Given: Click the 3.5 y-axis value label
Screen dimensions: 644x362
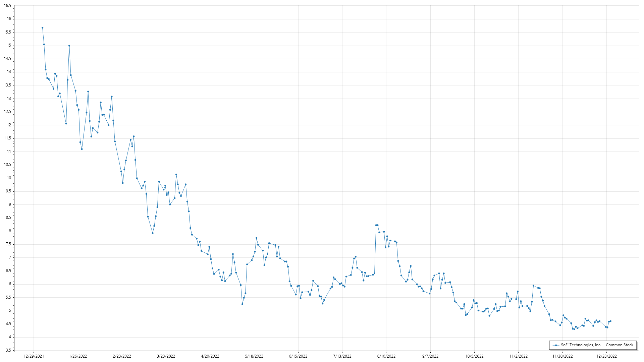Looking at the screenshot, I should (8, 350).
